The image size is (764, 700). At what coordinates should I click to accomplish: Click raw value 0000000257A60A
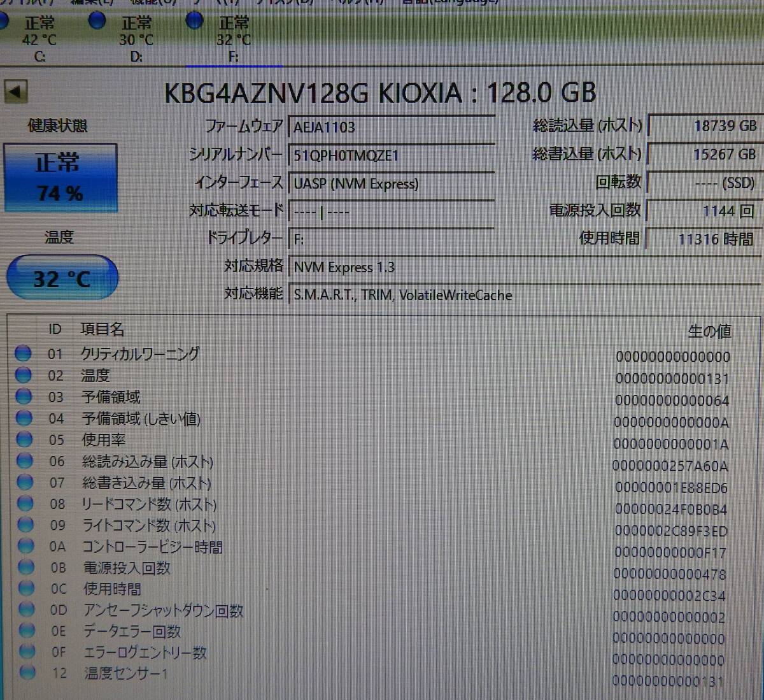coord(671,466)
